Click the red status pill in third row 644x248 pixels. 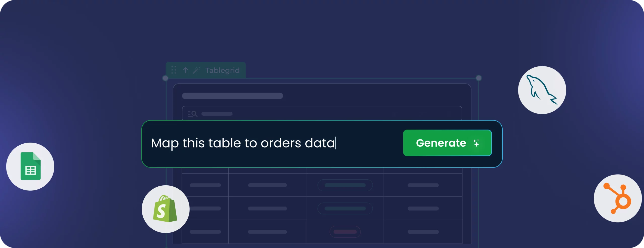[x=345, y=232]
